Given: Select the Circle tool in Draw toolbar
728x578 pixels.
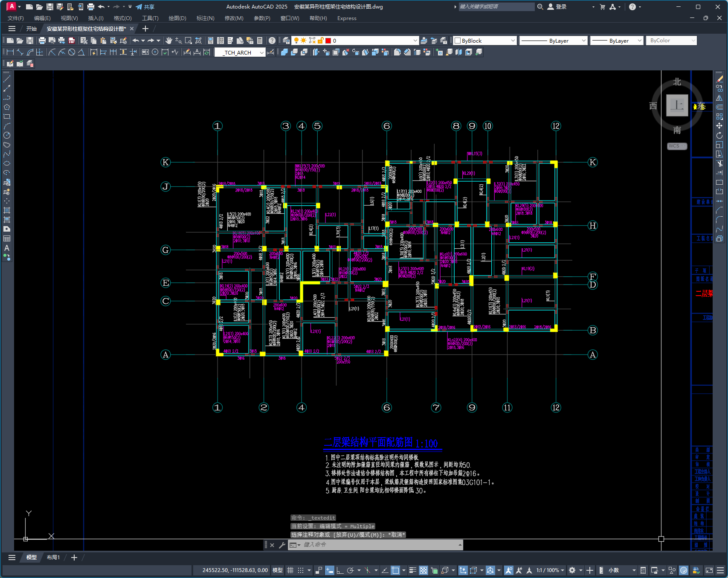Looking at the screenshot, I should coord(7,135).
